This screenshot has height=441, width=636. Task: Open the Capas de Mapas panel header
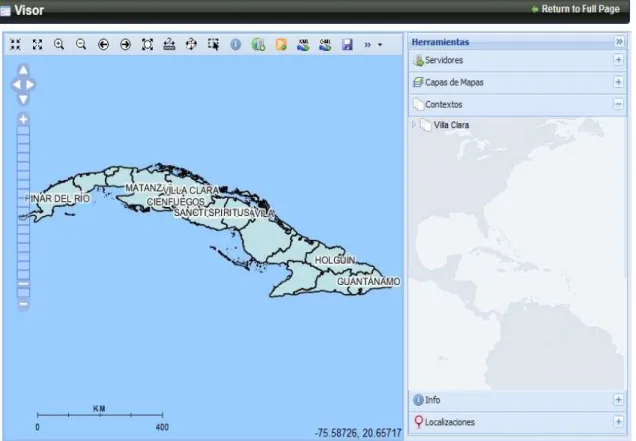(x=517, y=82)
